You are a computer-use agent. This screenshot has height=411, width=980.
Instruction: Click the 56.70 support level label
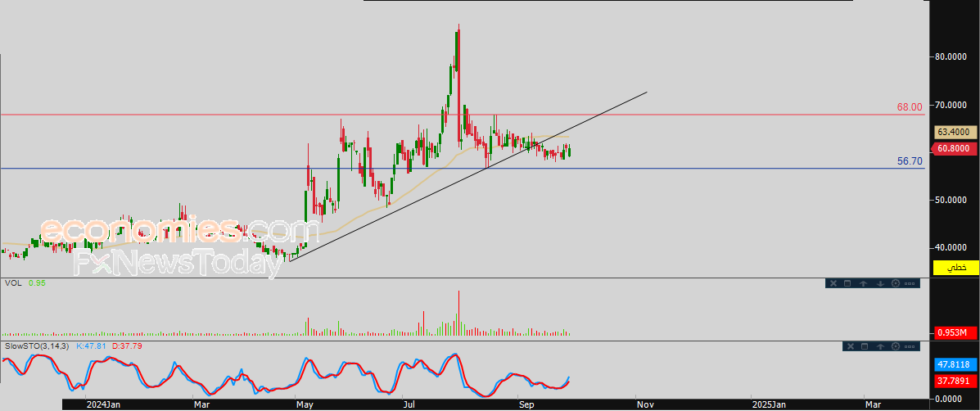[910, 161]
